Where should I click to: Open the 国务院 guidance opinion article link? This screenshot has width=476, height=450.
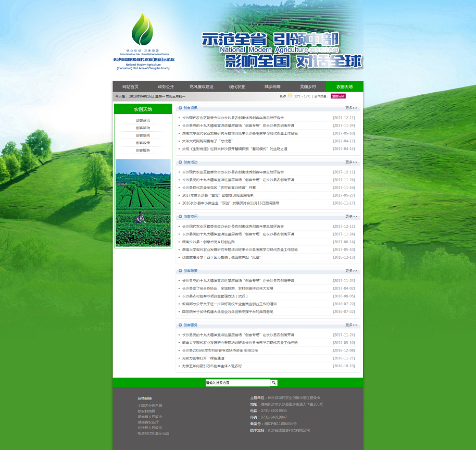[228, 311]
